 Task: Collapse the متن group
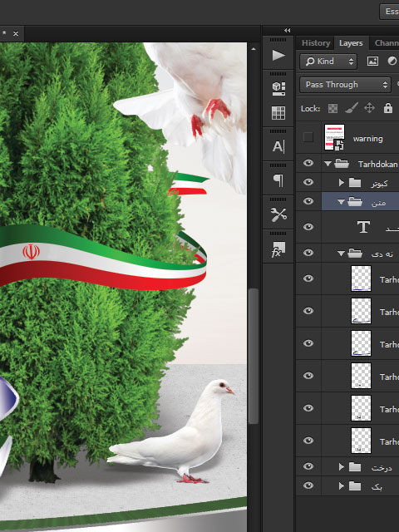click(341, 202)
